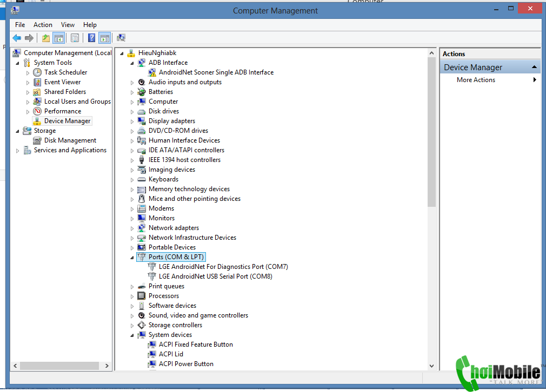Click the Batteries category icon

(142, 92)
